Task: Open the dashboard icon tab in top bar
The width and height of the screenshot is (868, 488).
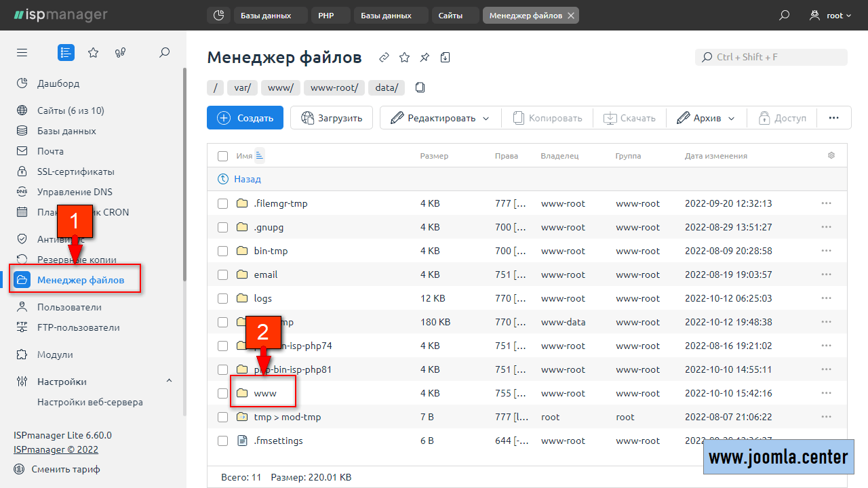Action: pyautogui.click(x=218, y=15)
